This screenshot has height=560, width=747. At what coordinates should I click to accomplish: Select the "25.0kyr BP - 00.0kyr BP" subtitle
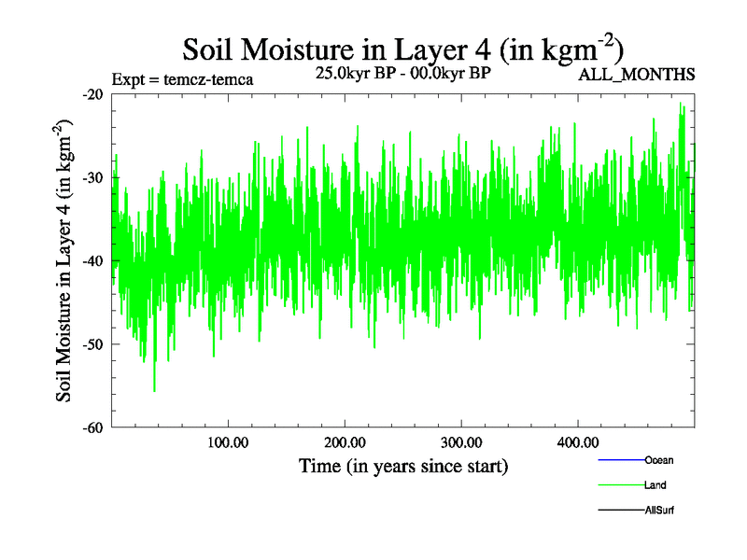pyautogui.click(x=403, y=73)
